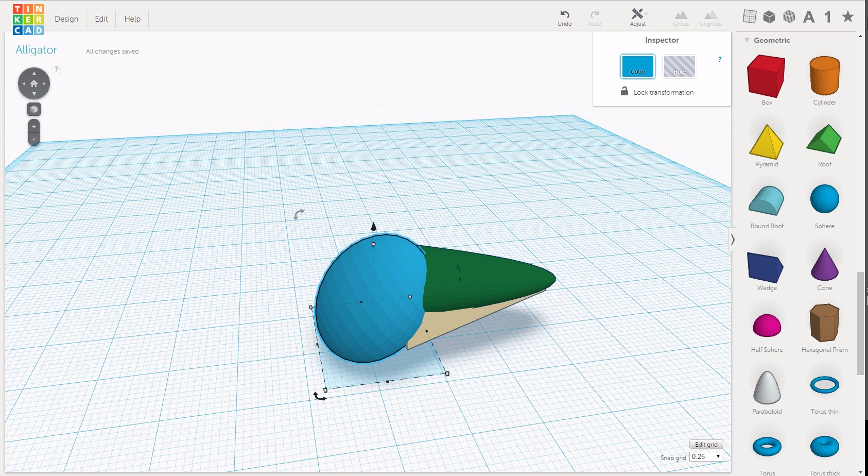Orbit view down with bottom arrow
The height and width of the screenshot is (476, 868).
pyautogui.click(x=34, y=94)
